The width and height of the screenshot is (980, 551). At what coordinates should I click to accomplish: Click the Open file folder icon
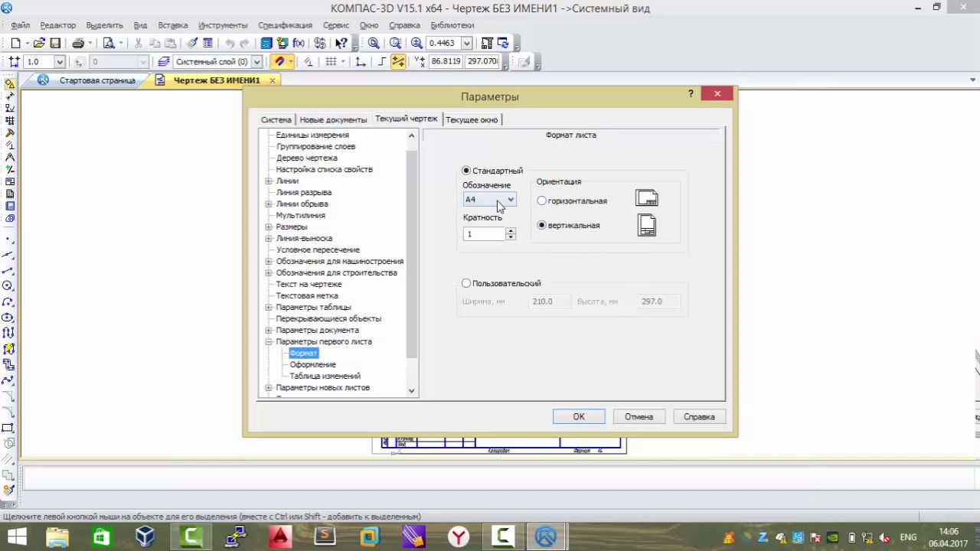point(39,44)
